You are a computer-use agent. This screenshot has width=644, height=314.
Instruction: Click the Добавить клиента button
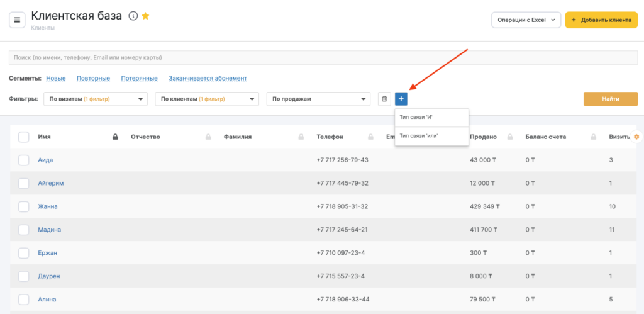(601, 20)
